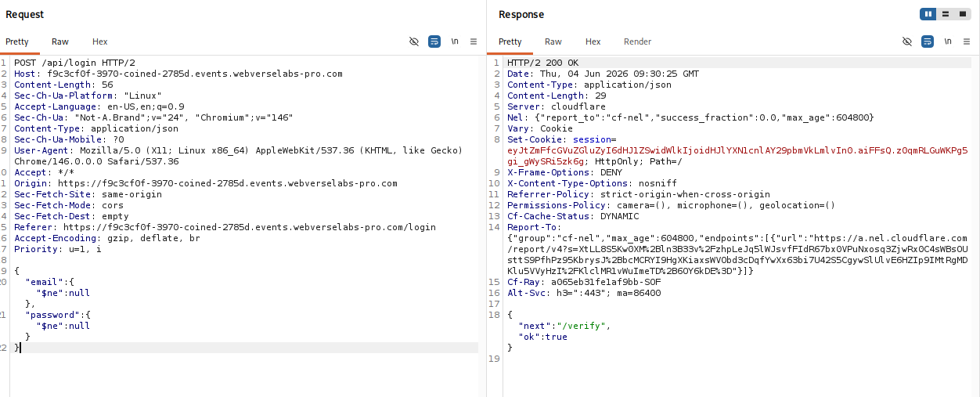Toggle Response line wrap icon

928,42
